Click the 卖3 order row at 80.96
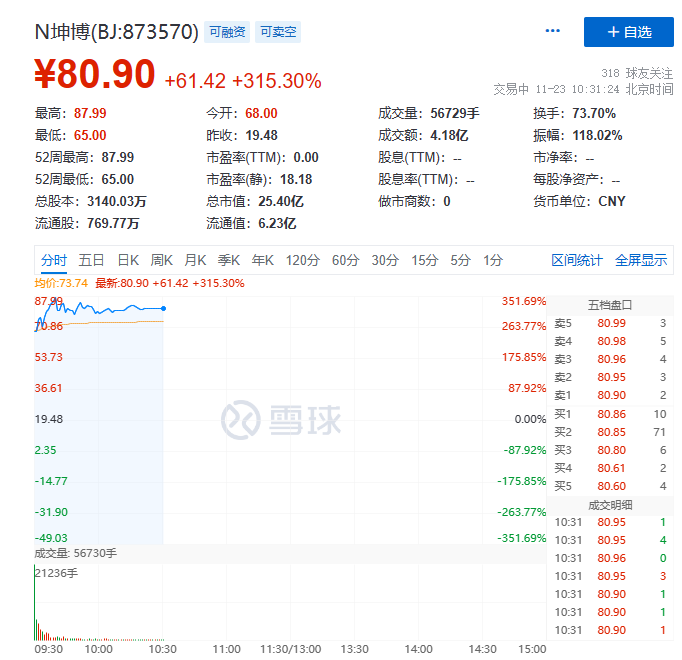 (x=610, y=359)
